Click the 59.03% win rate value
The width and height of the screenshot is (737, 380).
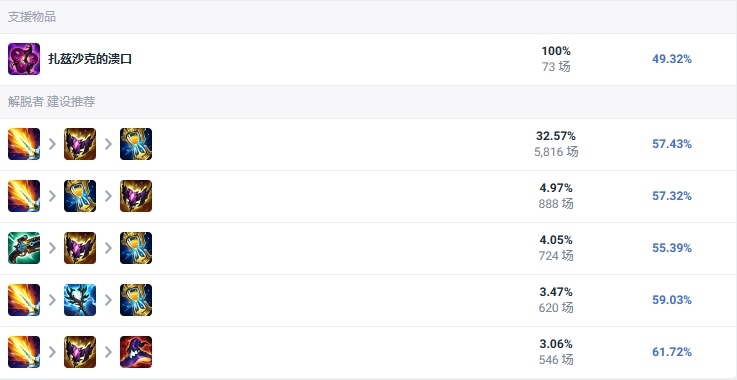[x=672, y=300]
